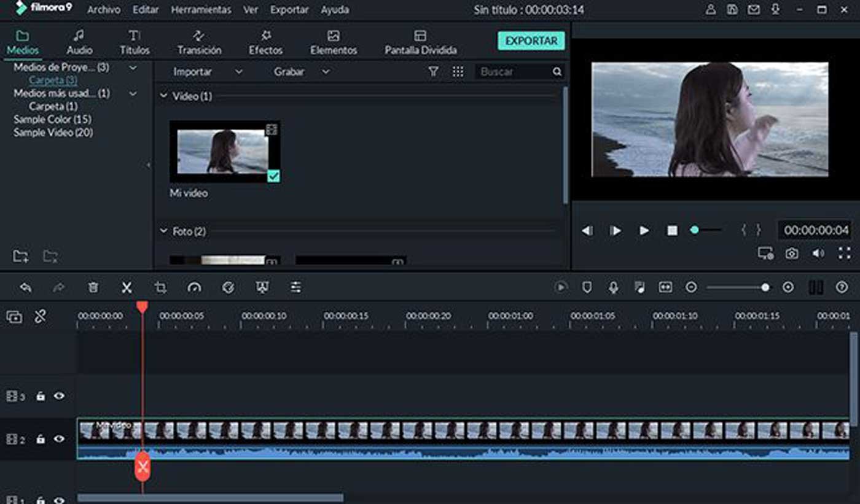Open the speed gauge control

[194, 287]
